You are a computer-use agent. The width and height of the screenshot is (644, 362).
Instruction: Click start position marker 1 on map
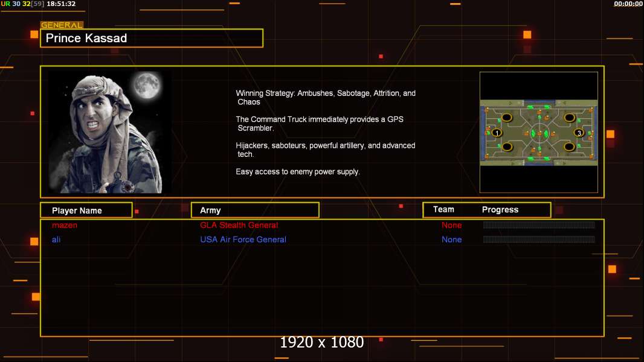point(497,133)
